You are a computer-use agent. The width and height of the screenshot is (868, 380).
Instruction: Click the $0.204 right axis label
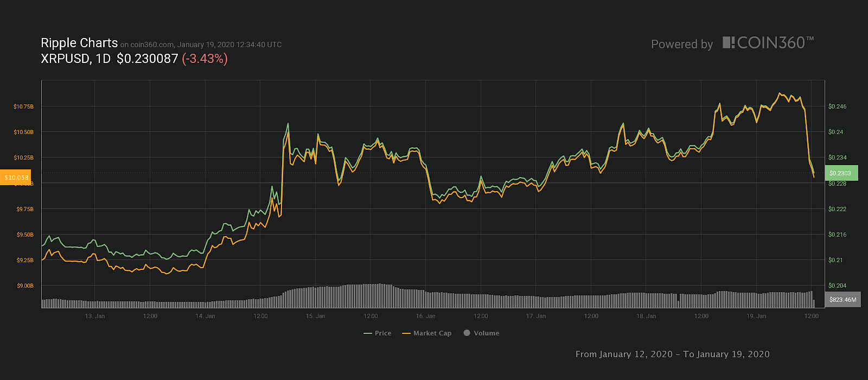[837, 286]
